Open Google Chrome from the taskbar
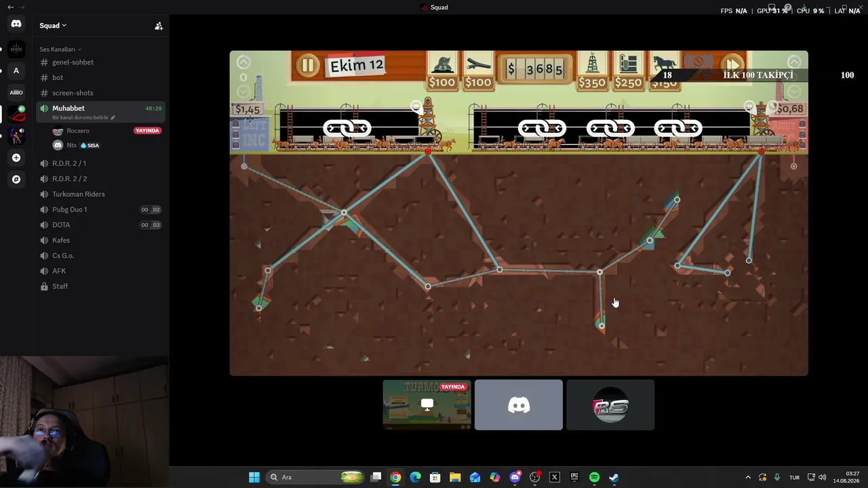Image resolution: width=868 pixels, height=488 pixels. [x=395, y=477]
